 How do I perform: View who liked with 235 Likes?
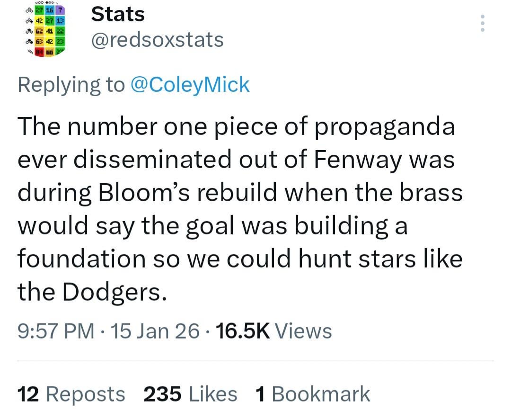[x=190, y=393]
